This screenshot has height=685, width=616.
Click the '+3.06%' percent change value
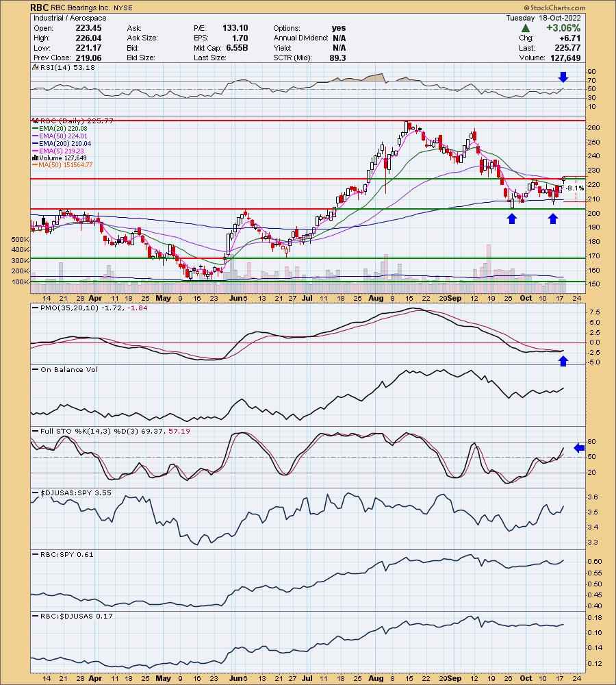[x=563, y=28]
